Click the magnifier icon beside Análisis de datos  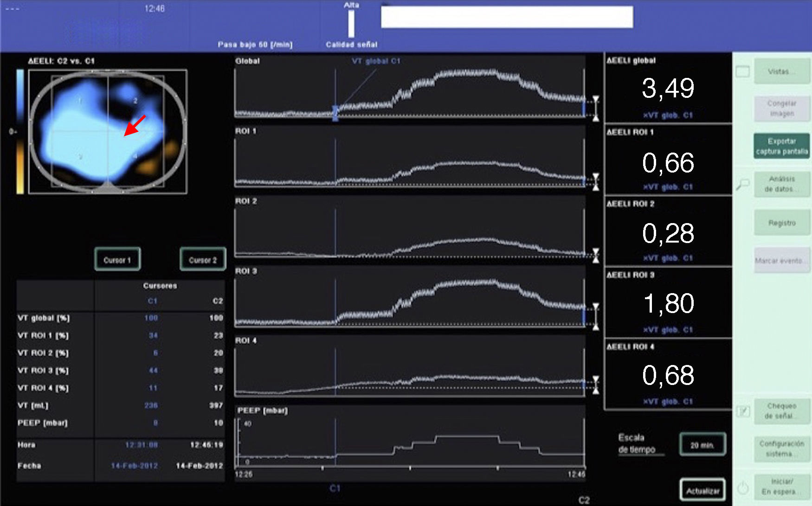coord(743,185)
